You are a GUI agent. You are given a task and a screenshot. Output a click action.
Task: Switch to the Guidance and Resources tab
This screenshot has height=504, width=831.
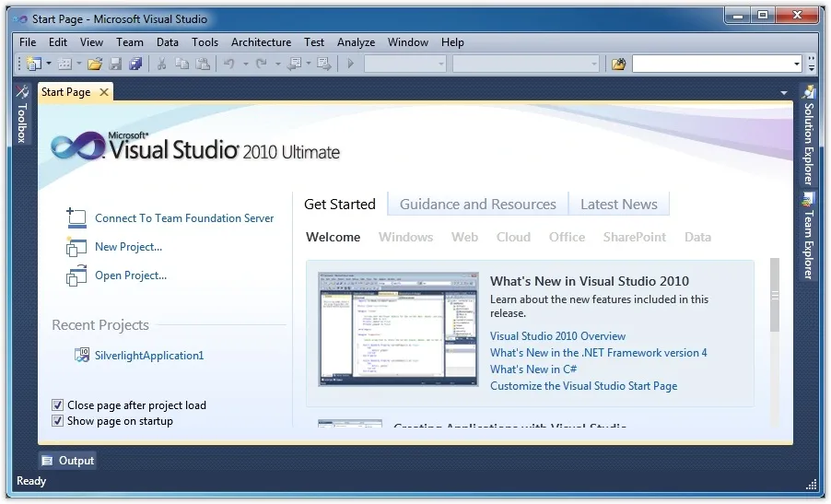477,205
